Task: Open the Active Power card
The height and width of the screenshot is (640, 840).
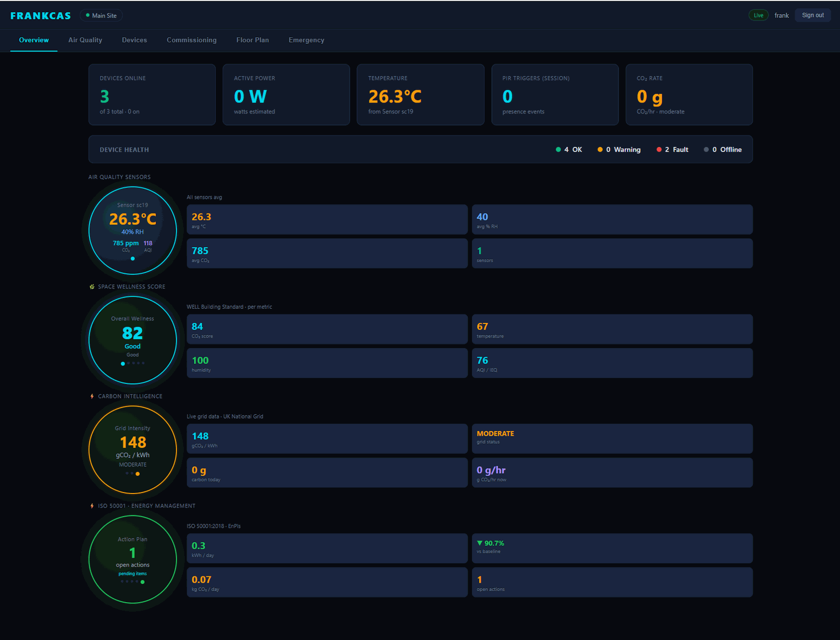Action: tap(286, 95)
